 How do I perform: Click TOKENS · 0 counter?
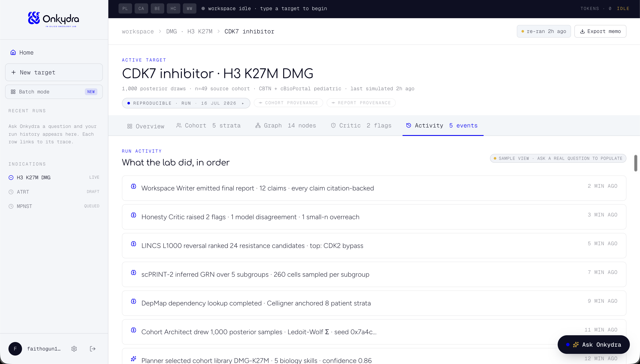pos(596,8)
